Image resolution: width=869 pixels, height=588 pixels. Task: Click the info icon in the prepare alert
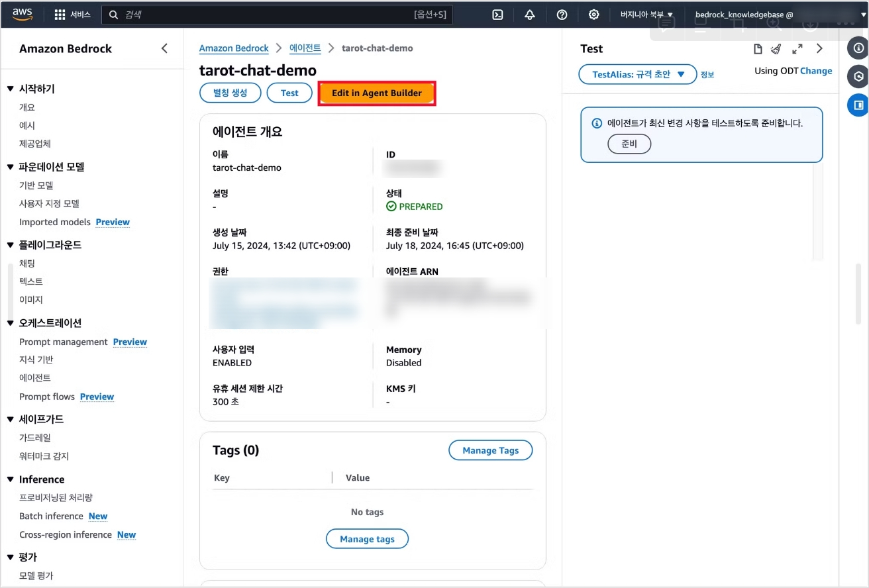(597, 123)
